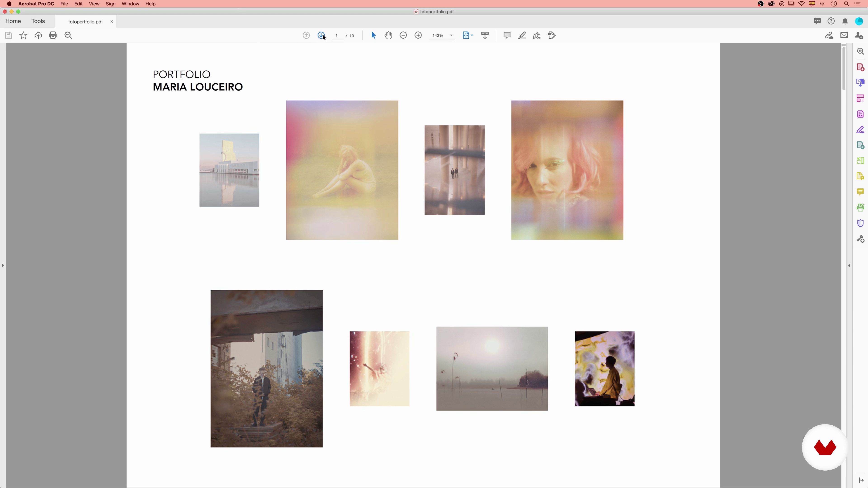The width and height of the screenshot is (868, 488).
Task: Star the document with bookmark icon
Action: click(x=23, y=35)
